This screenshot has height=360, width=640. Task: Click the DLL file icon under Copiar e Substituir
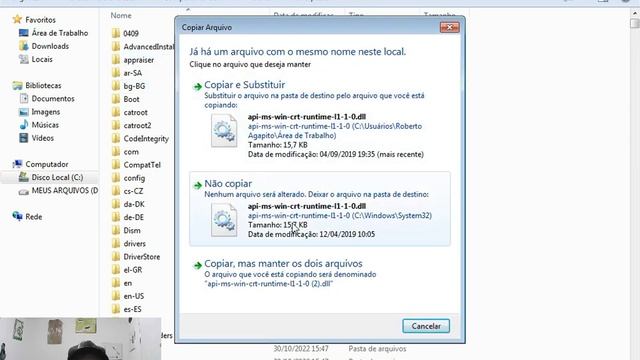point(224,131)
